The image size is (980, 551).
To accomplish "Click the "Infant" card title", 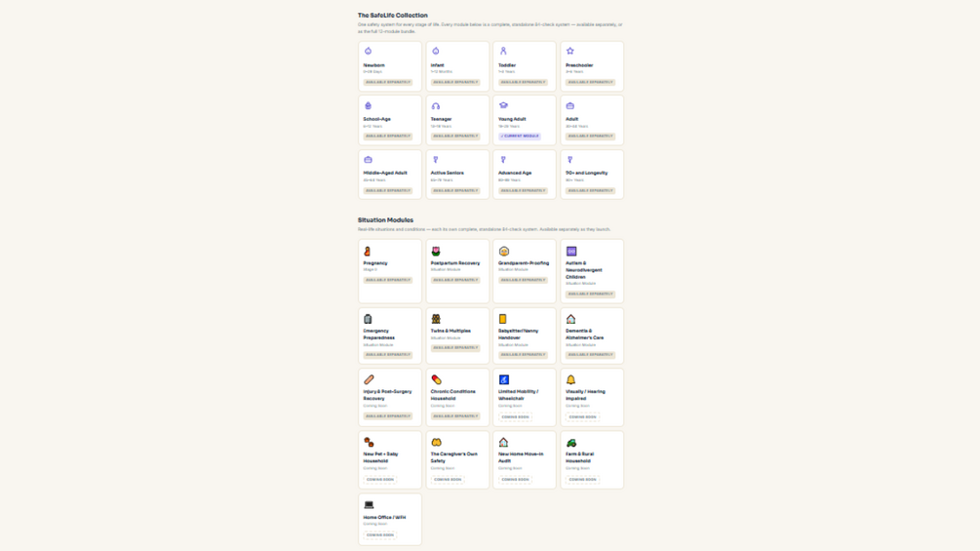I will (x=438, y=65).
